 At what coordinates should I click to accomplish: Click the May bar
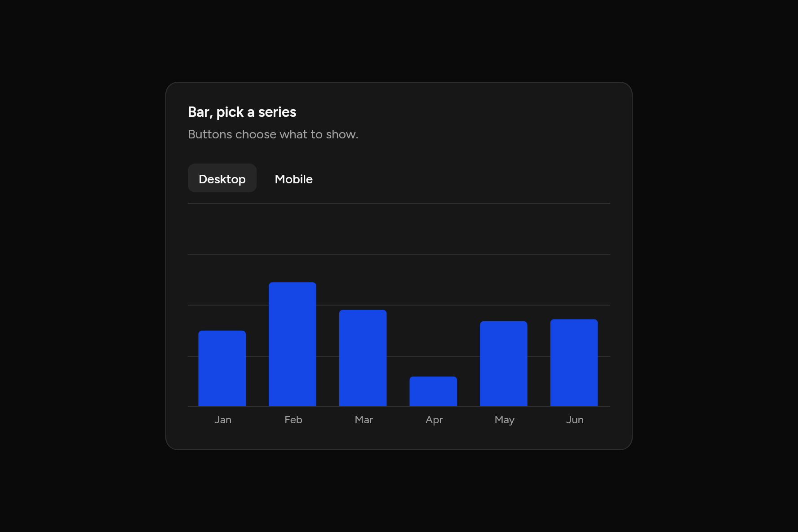click(x=504, y=364)
